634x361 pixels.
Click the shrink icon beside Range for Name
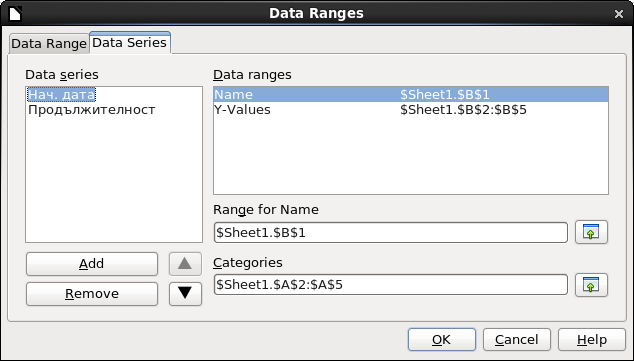pos(591,232)
